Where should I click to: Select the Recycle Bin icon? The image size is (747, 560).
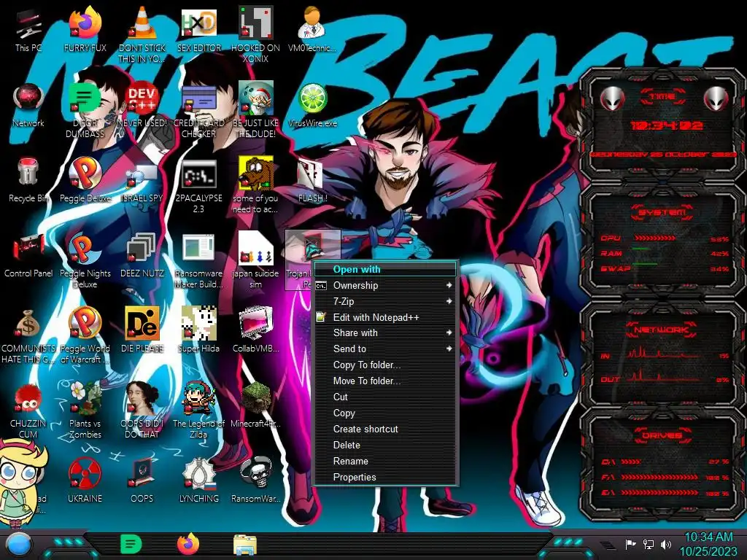pos(28,181)
